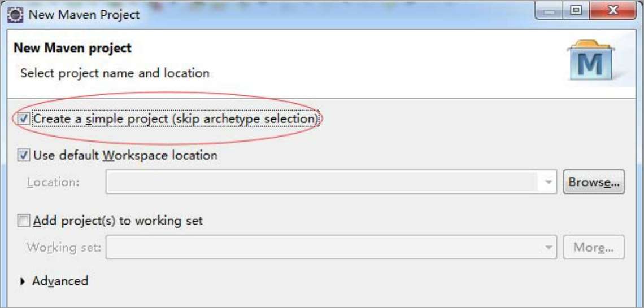This screenshot has height=308, width=644.
Task: Enable Add project(s) to working set
Action: [24, 221]
